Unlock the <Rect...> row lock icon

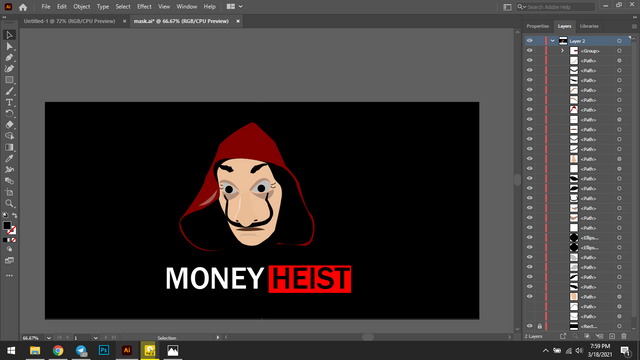coord(540,326)
